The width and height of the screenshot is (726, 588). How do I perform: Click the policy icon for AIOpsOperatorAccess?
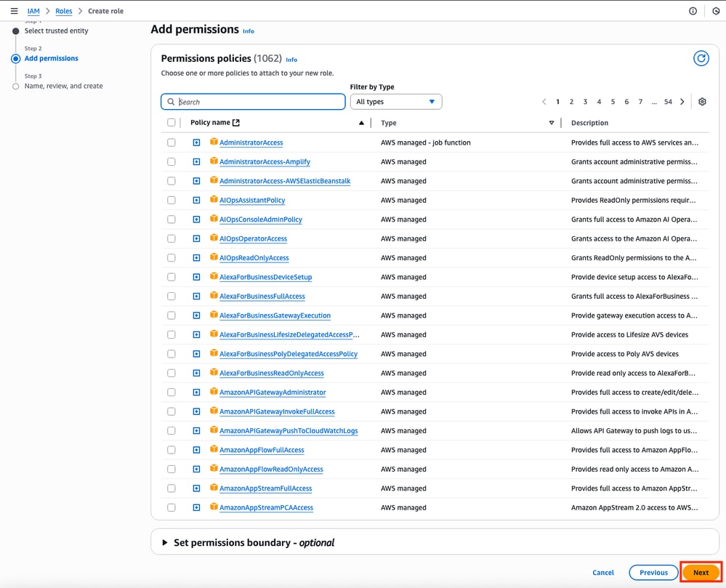(x=214, y=238)
